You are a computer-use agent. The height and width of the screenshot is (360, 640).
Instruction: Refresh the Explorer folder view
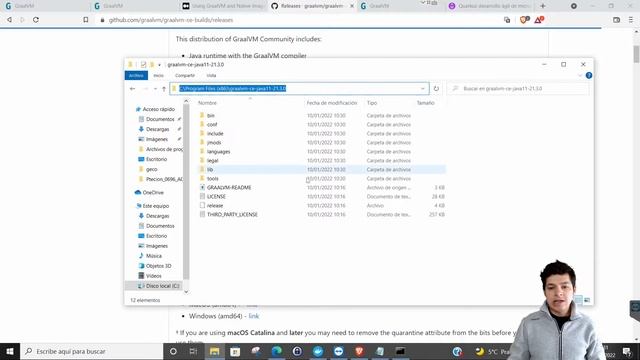coord(436,89)
